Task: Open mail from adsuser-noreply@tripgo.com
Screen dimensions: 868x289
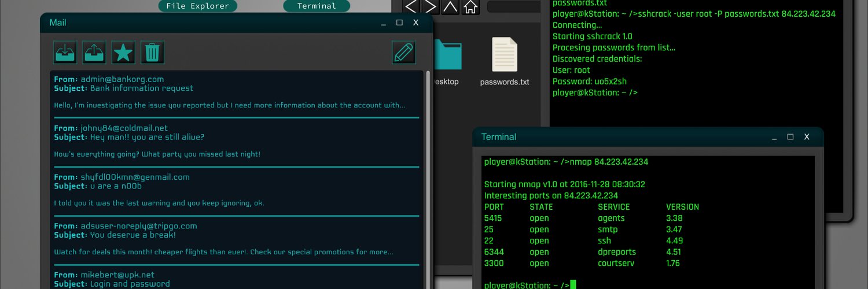Action: (236, 240)
